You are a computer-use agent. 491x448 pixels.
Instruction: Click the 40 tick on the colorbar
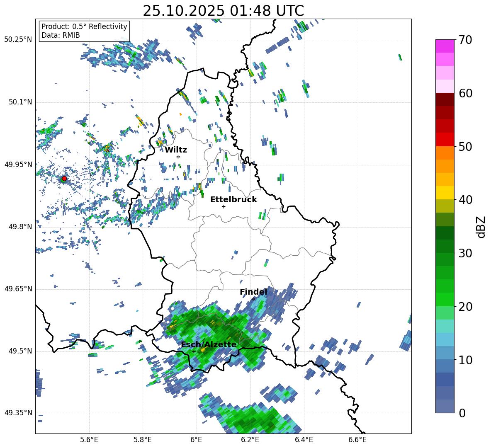point(465,200)
